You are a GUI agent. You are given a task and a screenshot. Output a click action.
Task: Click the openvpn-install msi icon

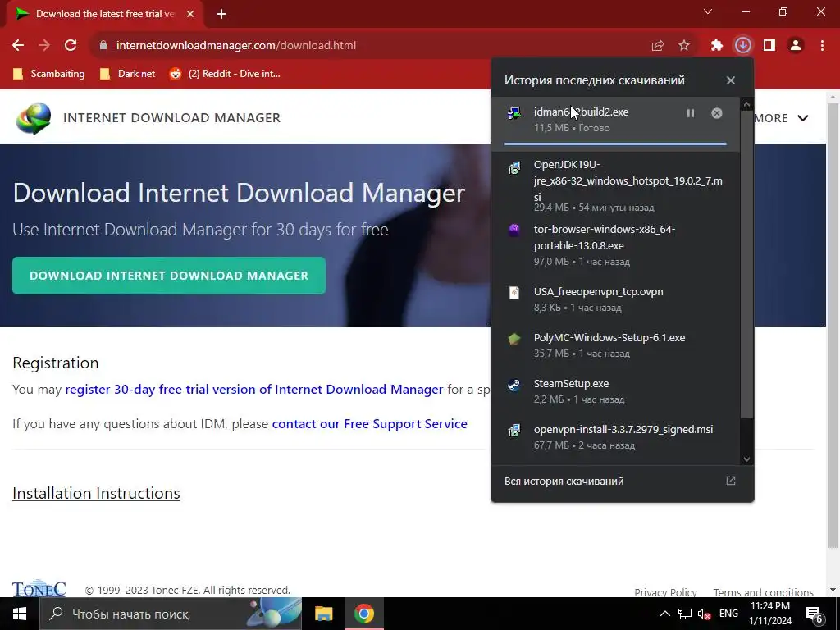tap(514, 430)
